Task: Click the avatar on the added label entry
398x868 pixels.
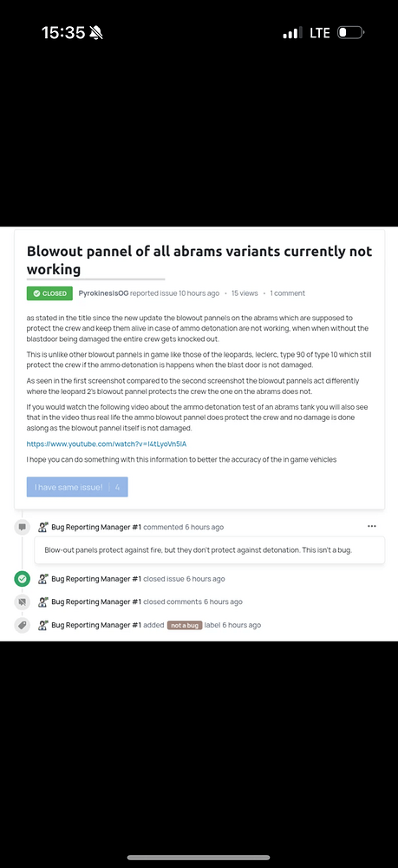Action: click(43, 625)
